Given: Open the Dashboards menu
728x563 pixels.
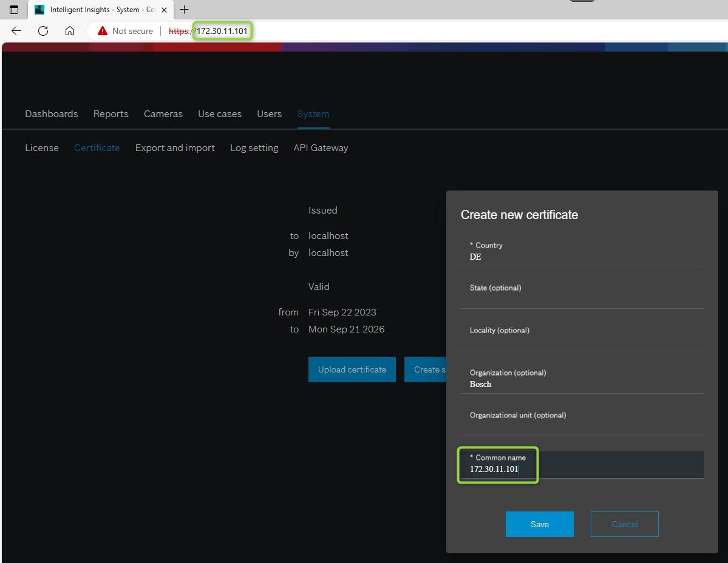Looking at the screenshot, I should pos(52,114).
